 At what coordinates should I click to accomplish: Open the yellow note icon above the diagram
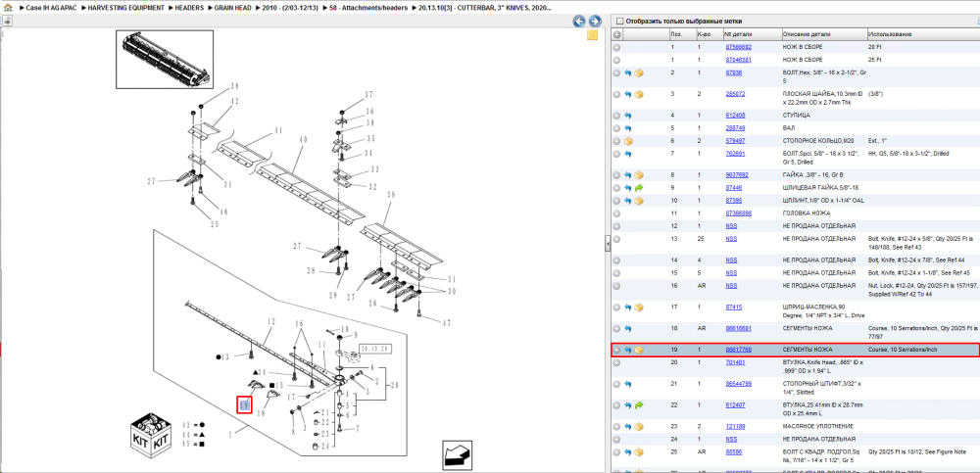pos(592,35)
